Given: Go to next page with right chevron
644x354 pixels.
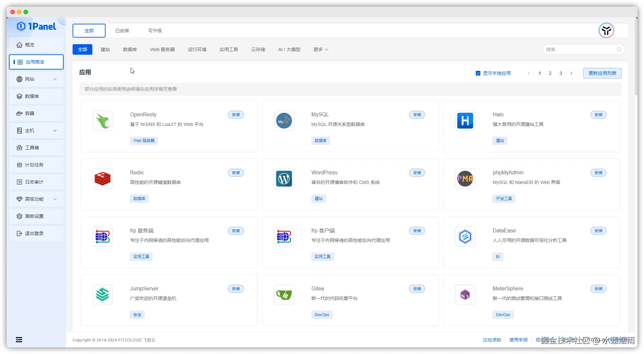Looking at the screenshot, I should pos(571,73).
